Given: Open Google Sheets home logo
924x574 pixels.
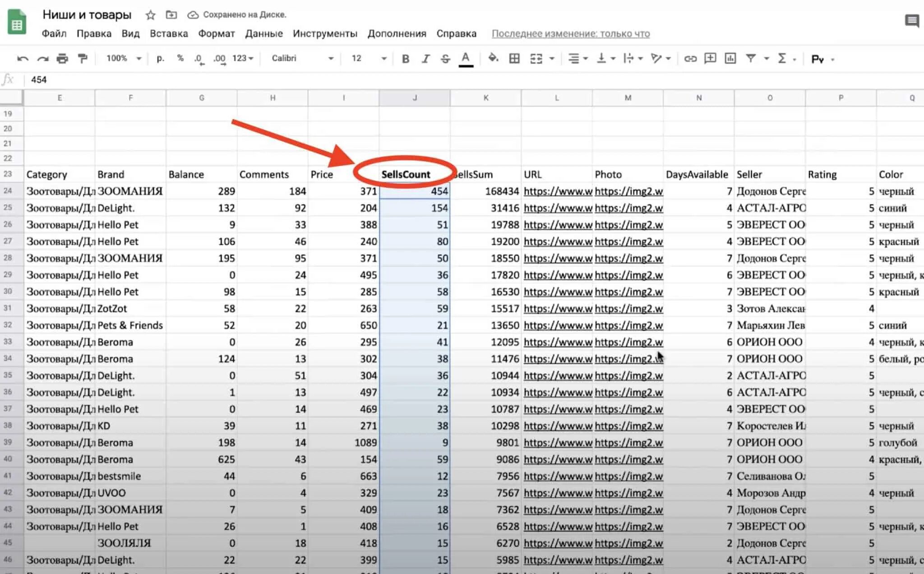Looking at the screenshot, I should point(17,22).
